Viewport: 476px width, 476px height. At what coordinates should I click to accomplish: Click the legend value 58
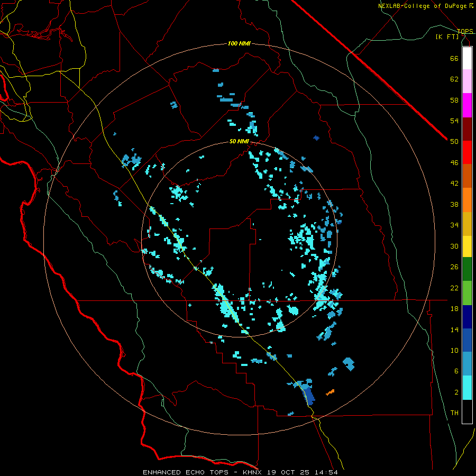(454, 100)
